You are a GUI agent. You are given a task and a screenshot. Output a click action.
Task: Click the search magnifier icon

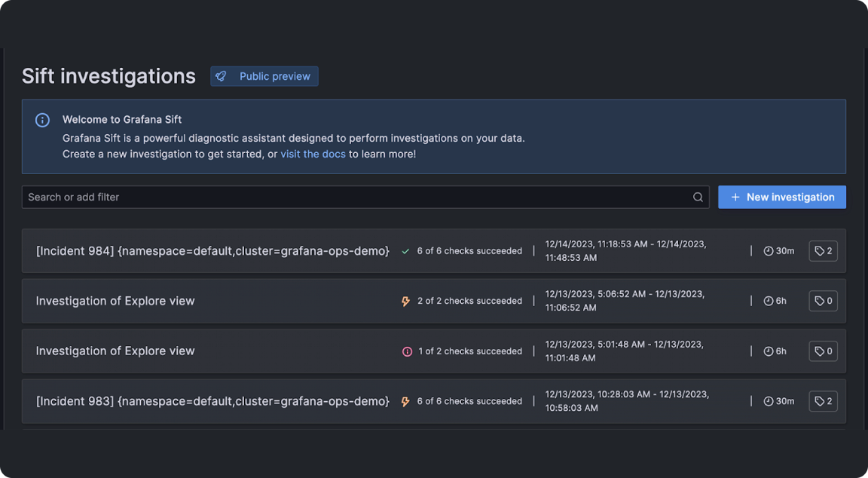click(698, 198)
